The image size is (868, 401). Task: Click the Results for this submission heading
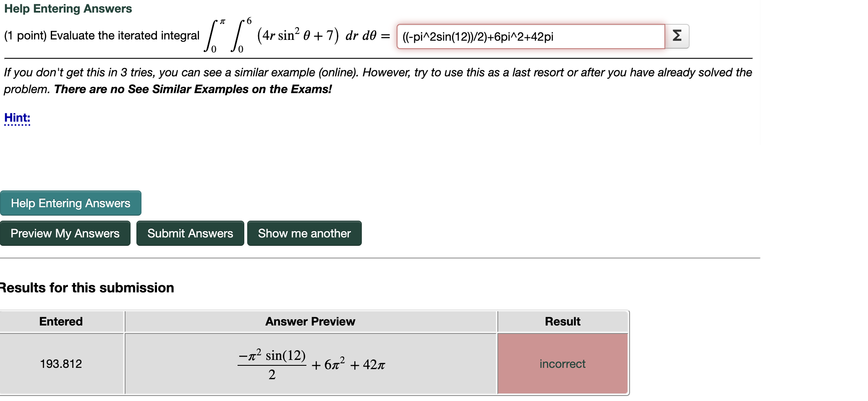click(86, 288)
